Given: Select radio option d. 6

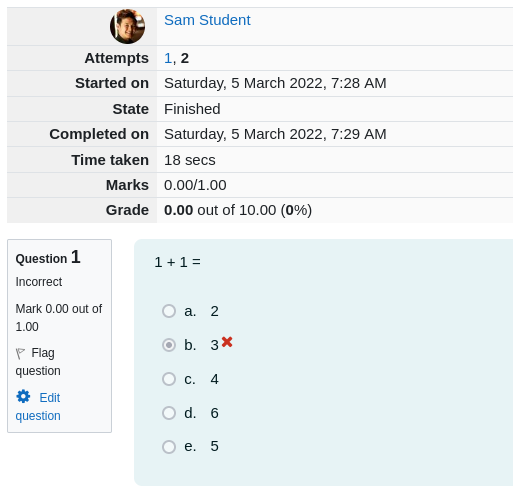Looking at the screenshot, I should pos(169,413).
